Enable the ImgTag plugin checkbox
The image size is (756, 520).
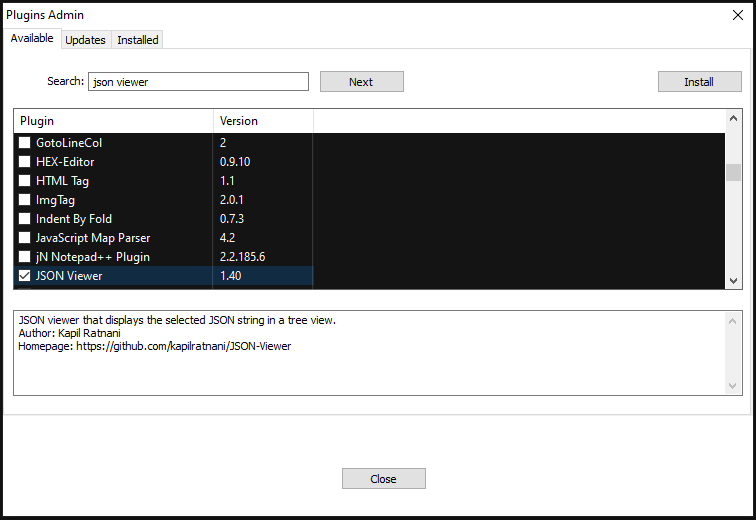(25, 200)
